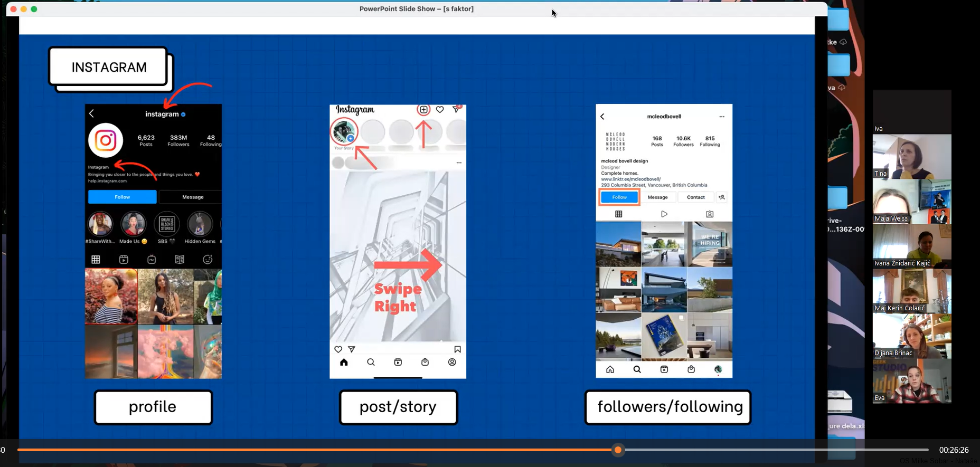Select the reels tab icon on instagram profile
The height and width of the screenshot is (467, 980).
[x=124, y=259]
